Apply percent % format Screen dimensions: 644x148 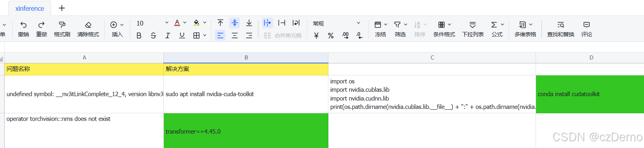pos(331,36)
